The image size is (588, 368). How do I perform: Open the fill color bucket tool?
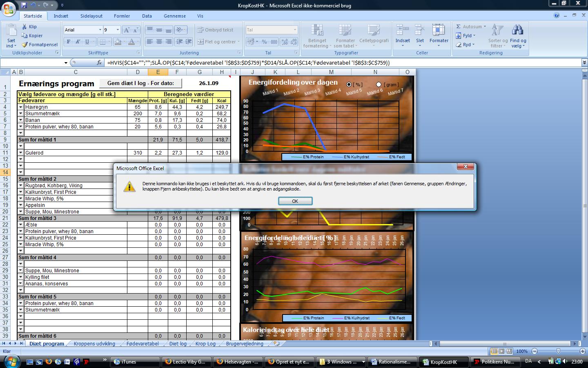[118, 42]
